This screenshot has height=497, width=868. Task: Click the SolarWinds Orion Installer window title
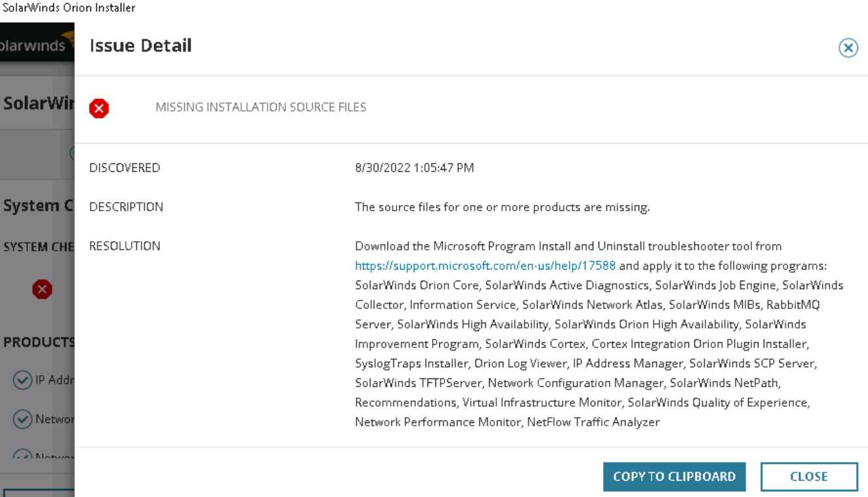coord(68,8)
